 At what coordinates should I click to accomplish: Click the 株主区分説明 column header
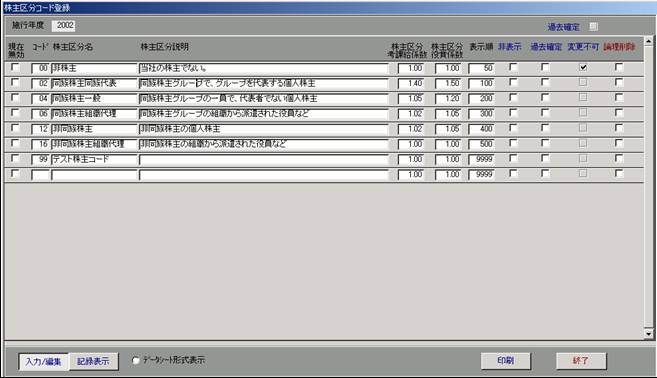click(x=164, y=47)
